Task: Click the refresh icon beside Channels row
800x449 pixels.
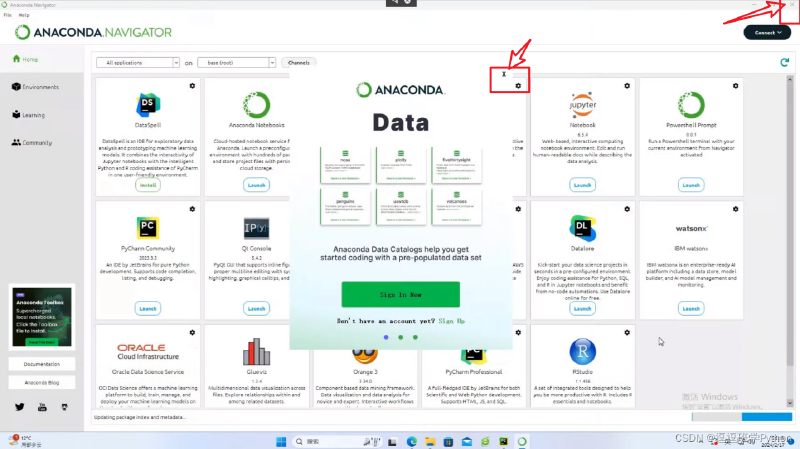Action: click(785, 62)
